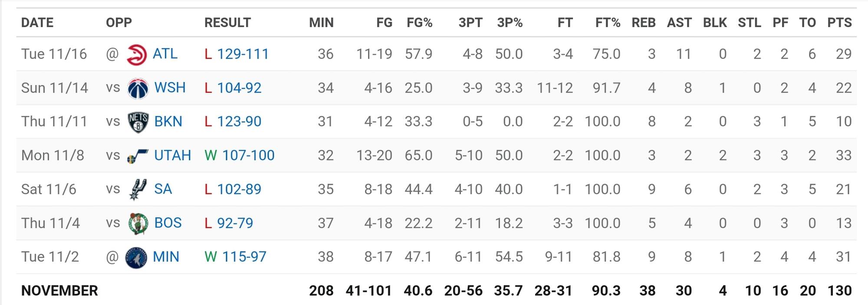Viewport: 868px width, 305px height.
Task: View the 115-97 win result
Action: click(x=244, y=257)
